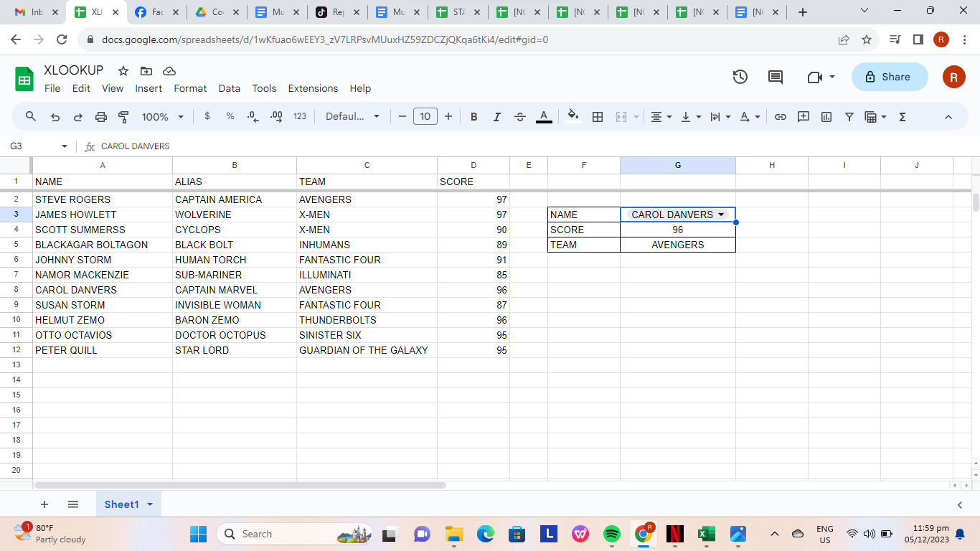Open Netflix from the taskbar

click(674, 534)
